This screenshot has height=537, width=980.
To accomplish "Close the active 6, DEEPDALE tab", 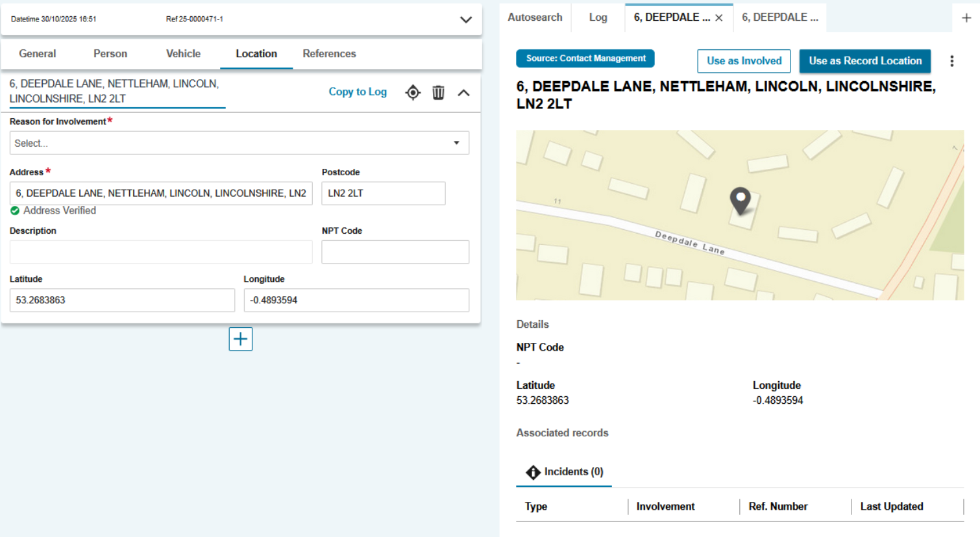I will coord(719,18).
